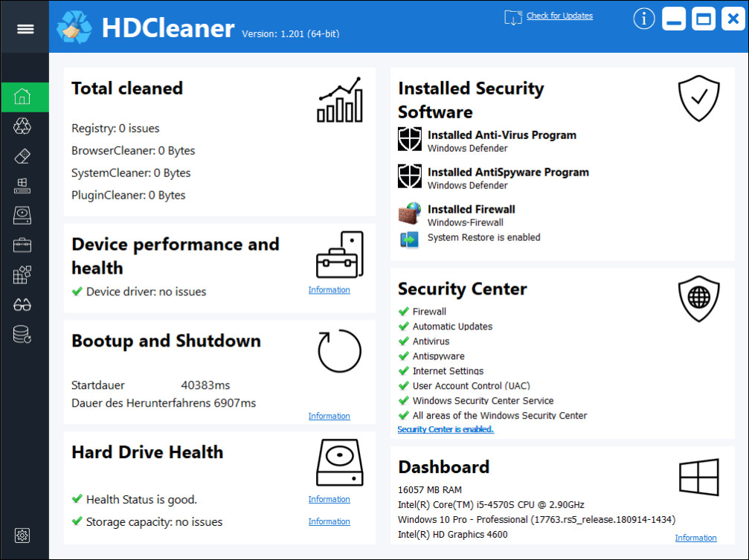This screenshot has width=749, height=560.
Task: Open the Home dashboard in the sidebar
Action: coord(22,97)
